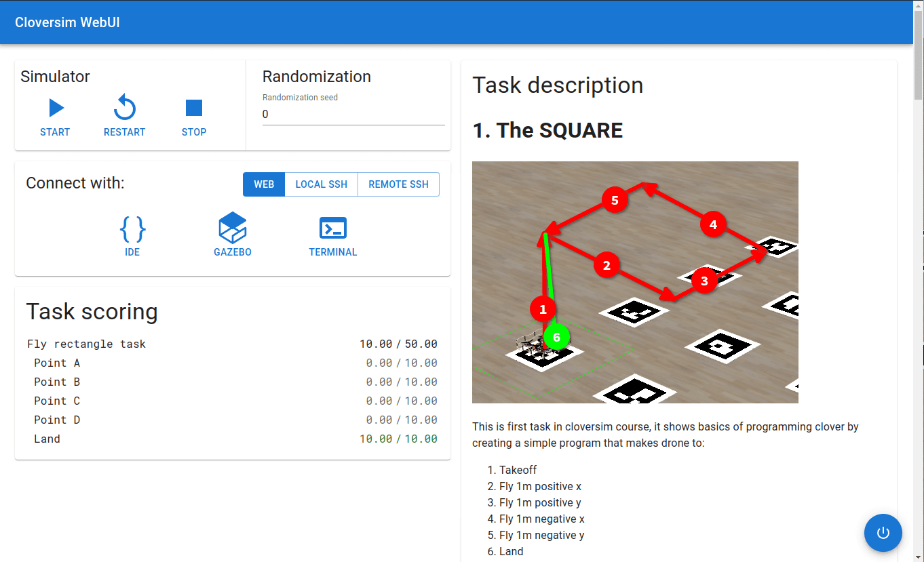
Task: Click the Task description heading
Action: 558,85
